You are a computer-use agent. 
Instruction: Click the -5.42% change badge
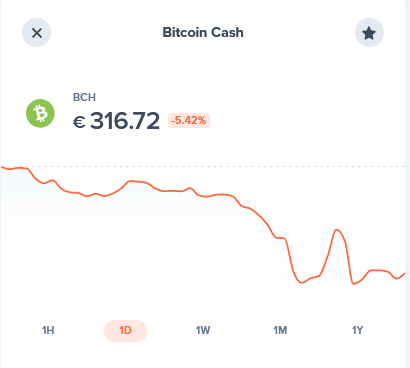click(x=189, y=120)
